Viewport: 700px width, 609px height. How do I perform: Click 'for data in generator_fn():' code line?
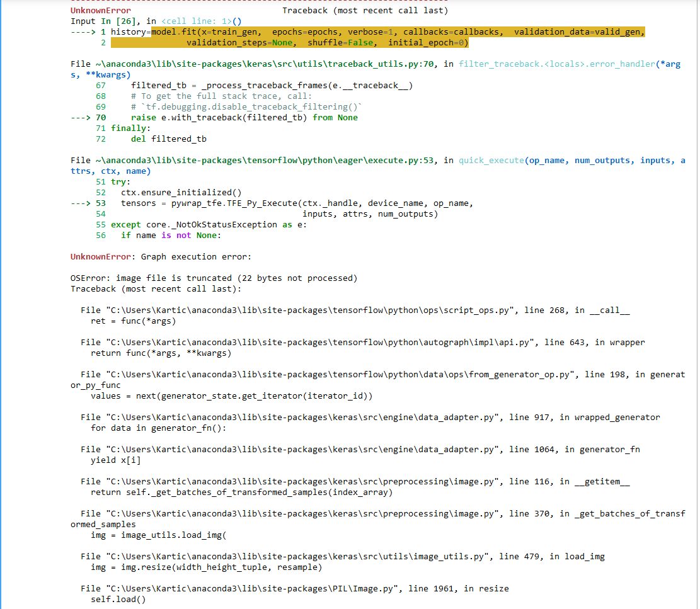(159, 428)
